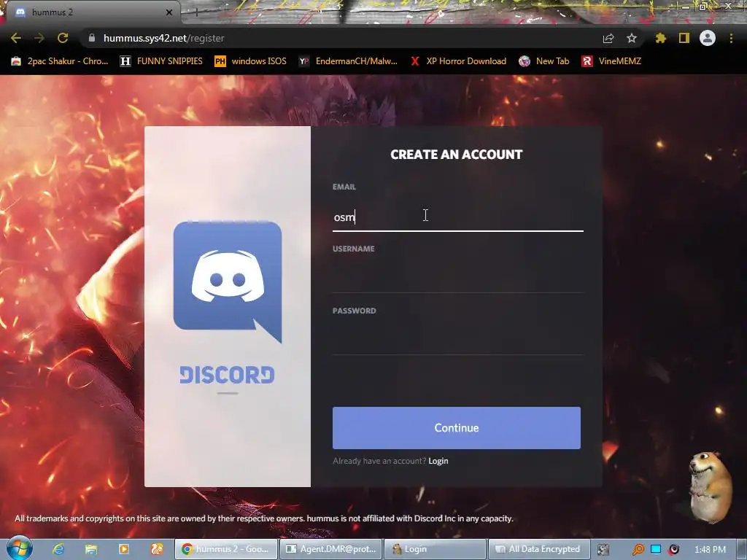Switch to the Login taskbar window
The image size is (747, 560).
point(435,549)
